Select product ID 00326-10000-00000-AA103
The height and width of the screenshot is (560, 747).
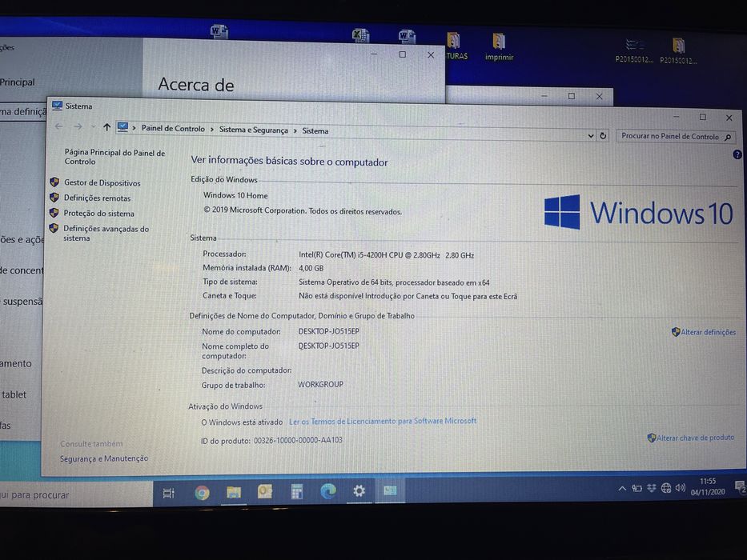coord(298,441)
